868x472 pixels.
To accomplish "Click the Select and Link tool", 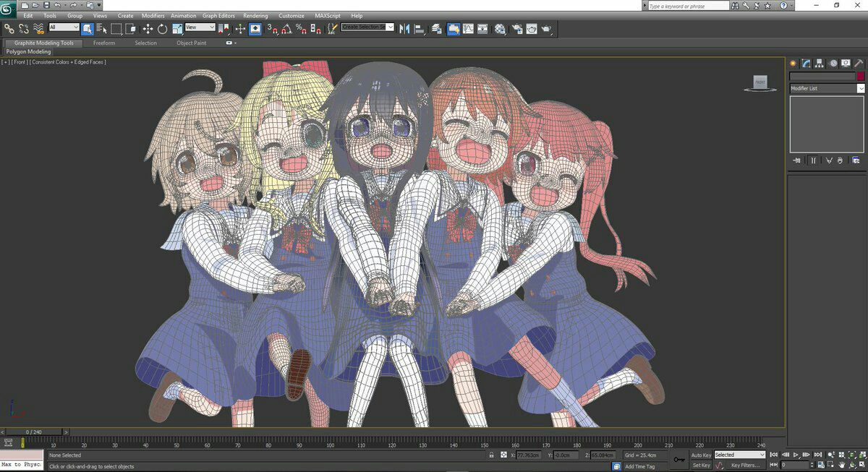I will pos(8,29).
